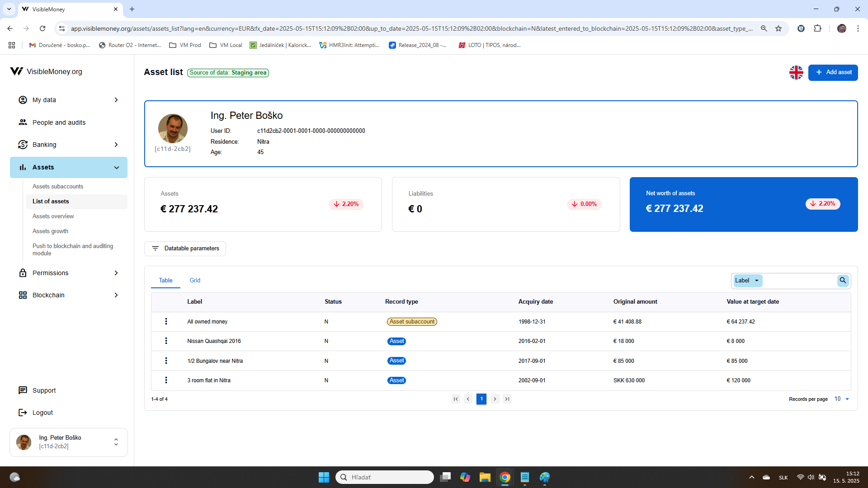Click view site information icon in address bar
The width and height of the screenshot is (868, 488).
[62, 28]
